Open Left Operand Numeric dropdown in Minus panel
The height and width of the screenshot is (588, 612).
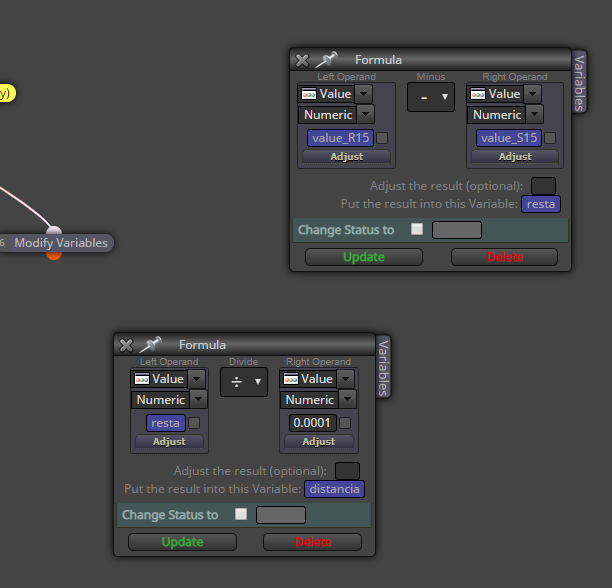tap(365, 114)
